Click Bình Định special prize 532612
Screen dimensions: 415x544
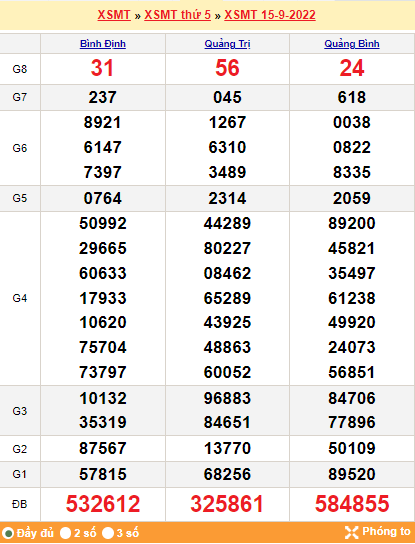(103, 504)
